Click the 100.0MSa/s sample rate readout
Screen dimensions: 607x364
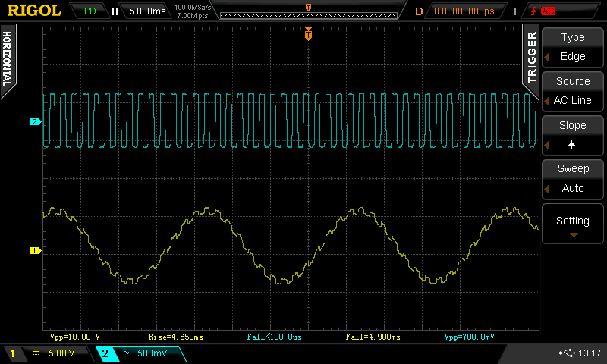pos(193,7)
